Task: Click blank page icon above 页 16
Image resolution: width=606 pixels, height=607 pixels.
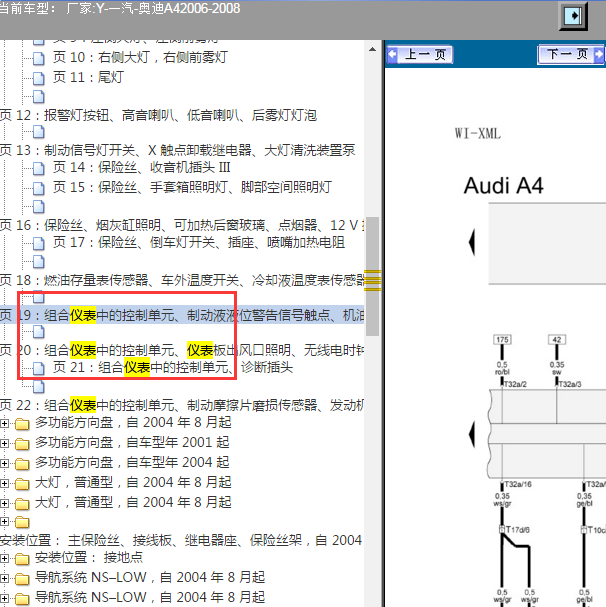Action: (x=38, y=207)
